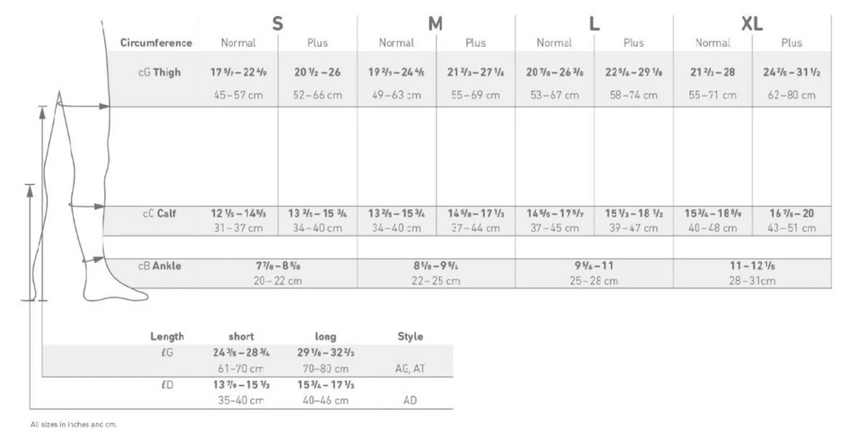The width and height of the screenshot is (868, 436).
Task: Click the 43–51 cm calf cell
Action: (792, 227)
